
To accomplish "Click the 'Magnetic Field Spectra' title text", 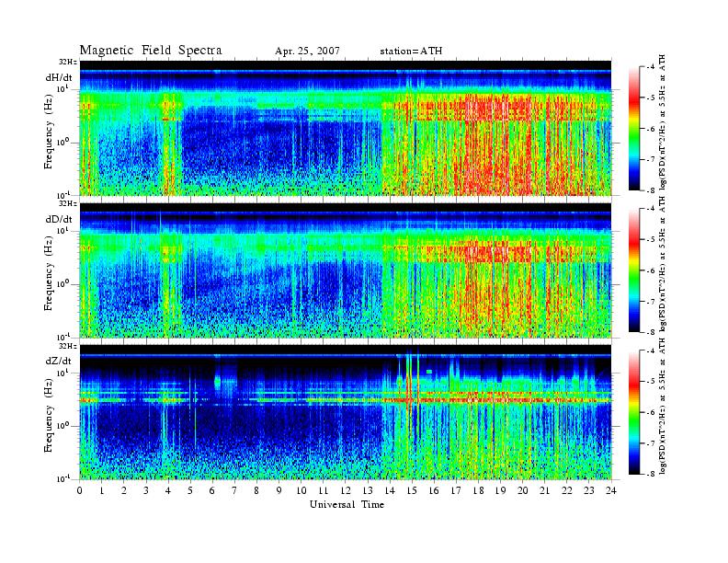I will (x=151, y=51).
